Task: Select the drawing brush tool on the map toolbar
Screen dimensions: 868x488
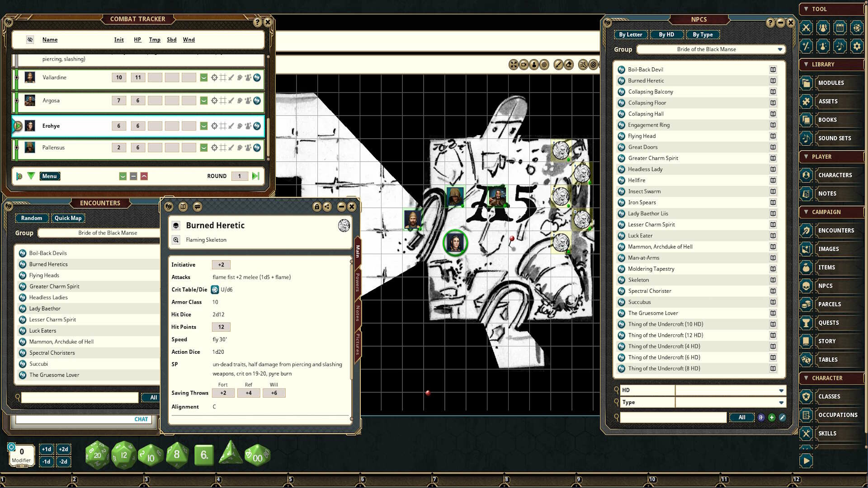Action: click(558, 64)
